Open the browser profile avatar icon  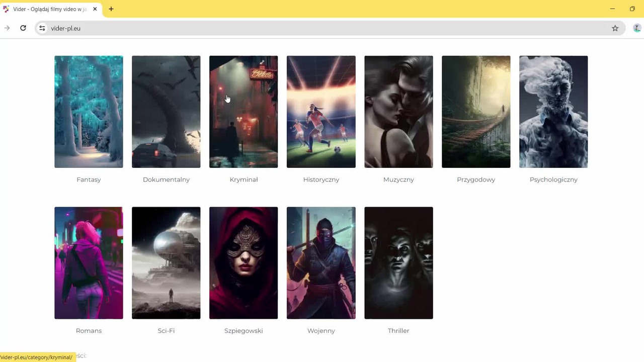(637, 28)
